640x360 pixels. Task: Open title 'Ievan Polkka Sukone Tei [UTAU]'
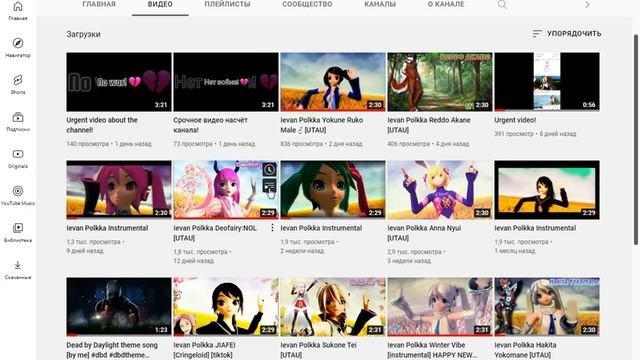point(318,350)
